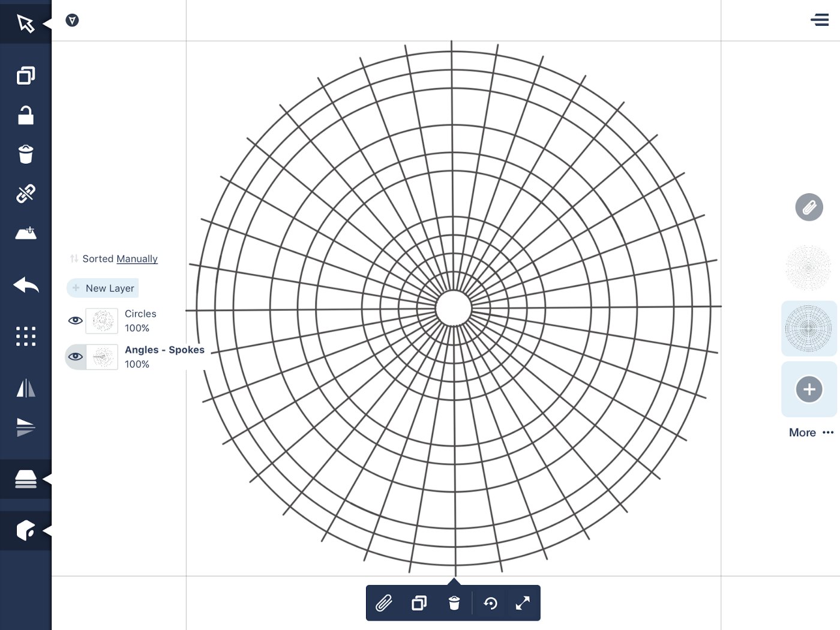Screen dimensions: 840x630
Task: Click Angles - Spokes 100% opacity value
Action: [137, 364]
